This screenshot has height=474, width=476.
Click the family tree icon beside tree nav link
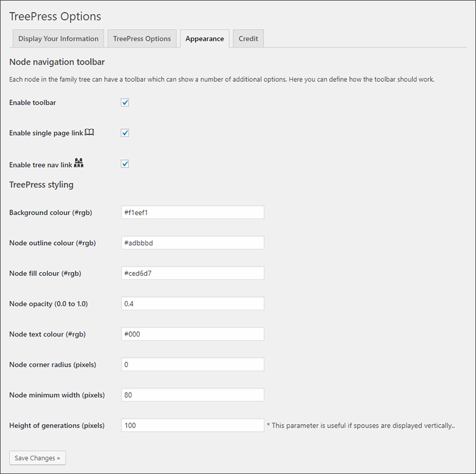point(79,163)
